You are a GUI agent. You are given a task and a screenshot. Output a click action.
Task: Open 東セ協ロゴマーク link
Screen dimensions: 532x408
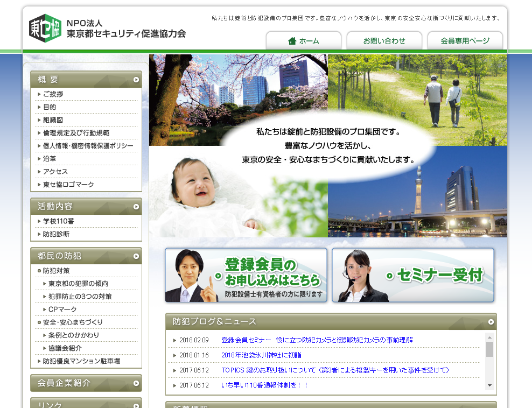pyautogui.click(x=68, y=184)
